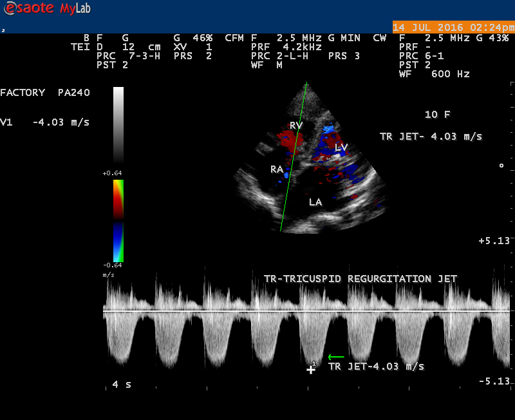
Task: Click the Esaote MyLab logo
Action: [x=45, y=9]
